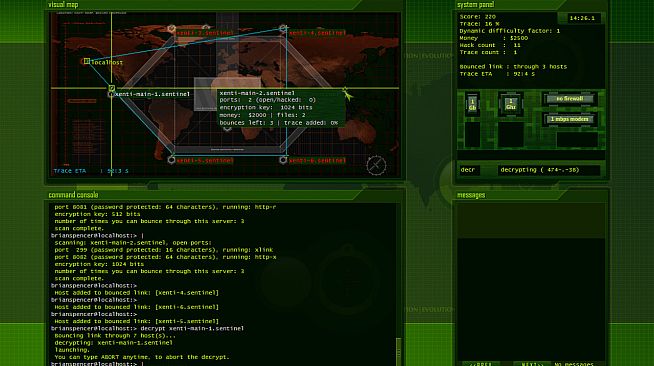Select the localhost node icon on map
This screenshot has height=366, width=654.
(x=86, y=61)
